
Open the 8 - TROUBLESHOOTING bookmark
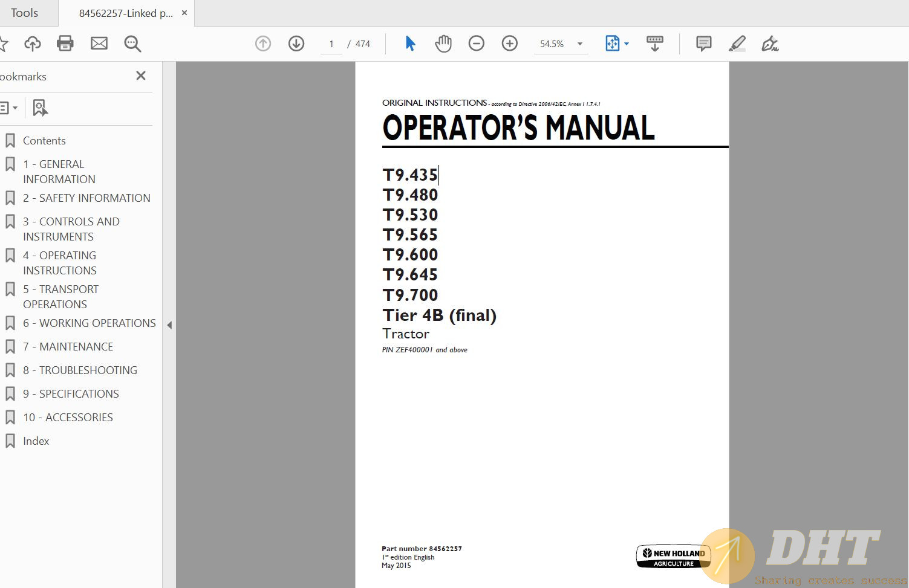tap(80, 370)
